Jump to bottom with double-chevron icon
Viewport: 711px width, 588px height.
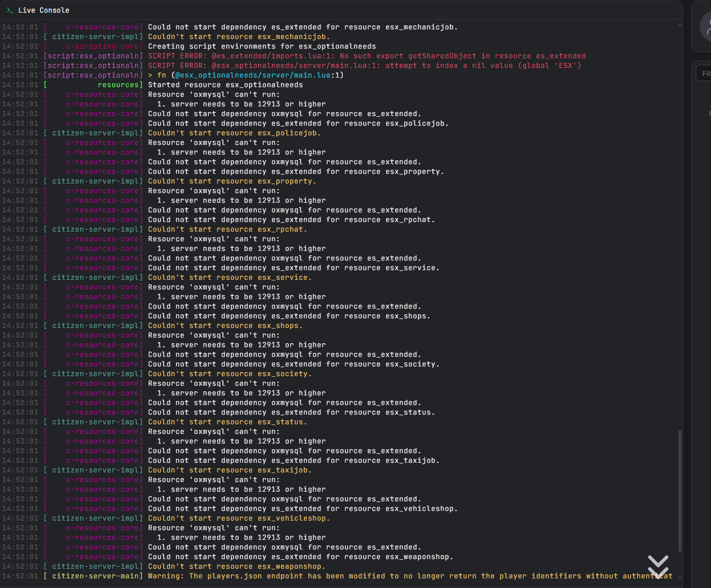point(658,567)
